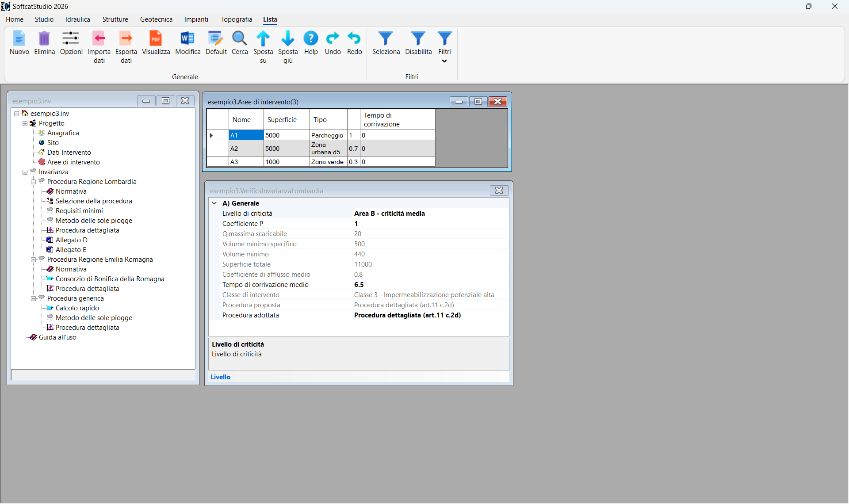
Task: Edit Coefficiente P value field
Action: click(430, 224)
